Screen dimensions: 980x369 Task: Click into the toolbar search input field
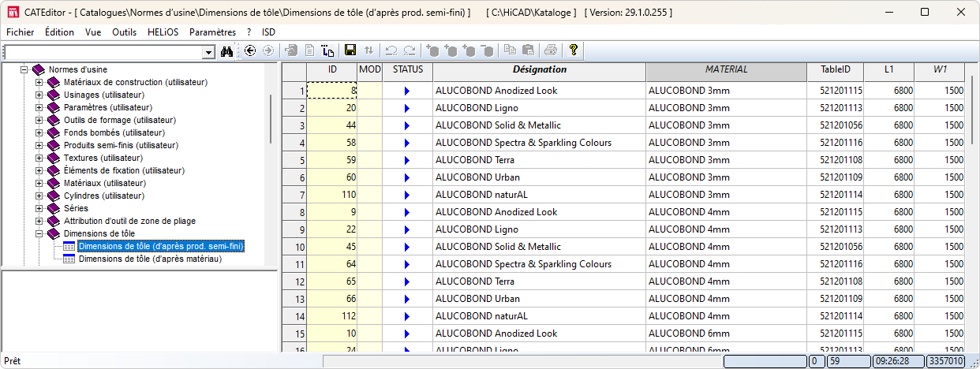coord(103,52)
